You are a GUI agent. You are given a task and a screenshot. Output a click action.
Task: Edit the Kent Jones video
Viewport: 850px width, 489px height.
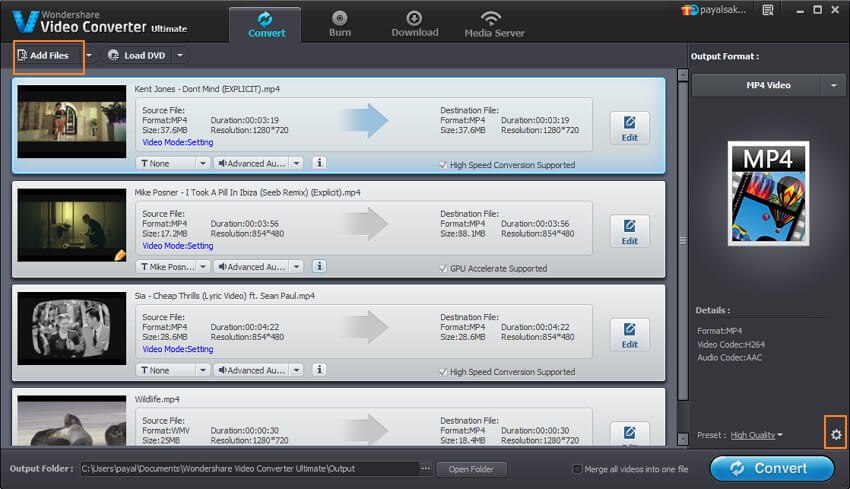coord(629,128)
